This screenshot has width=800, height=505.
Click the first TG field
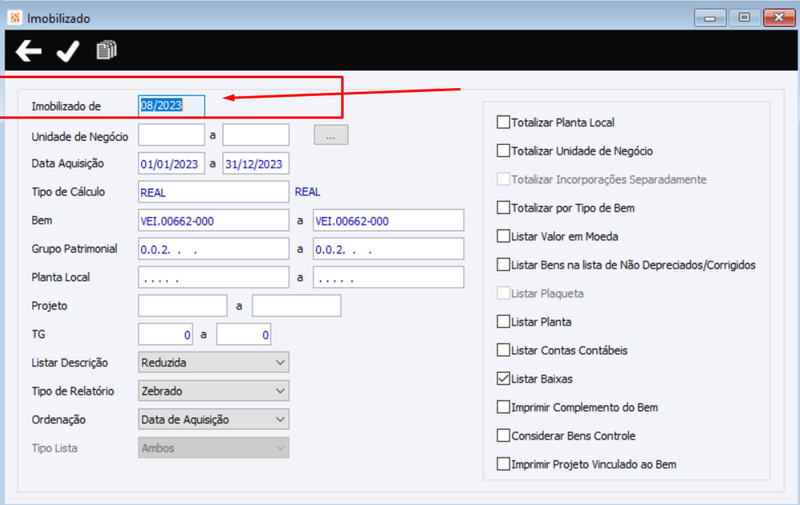pyautogui.click(x=165, y=335)
